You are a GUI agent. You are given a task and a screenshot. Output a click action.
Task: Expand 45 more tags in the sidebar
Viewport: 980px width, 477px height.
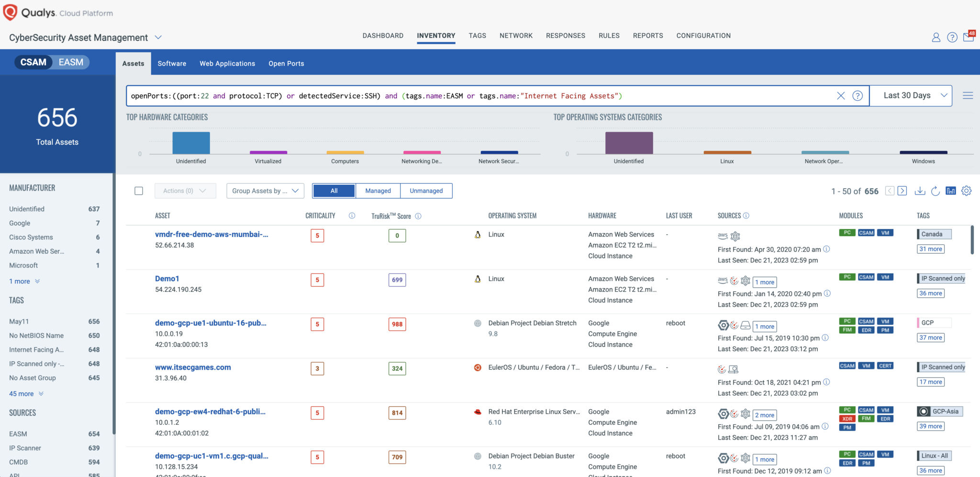coord(22,394)
